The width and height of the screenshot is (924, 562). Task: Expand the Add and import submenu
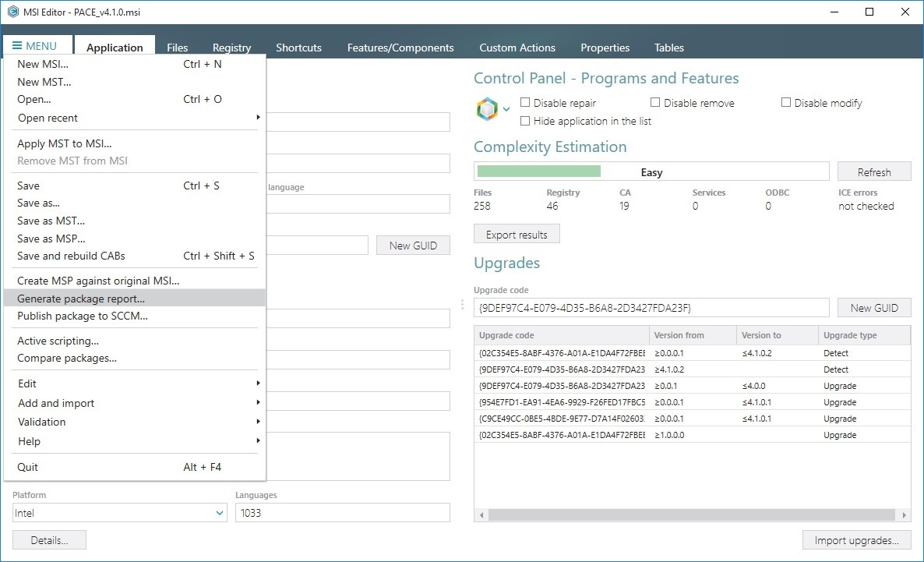click(x=134, y=403)
